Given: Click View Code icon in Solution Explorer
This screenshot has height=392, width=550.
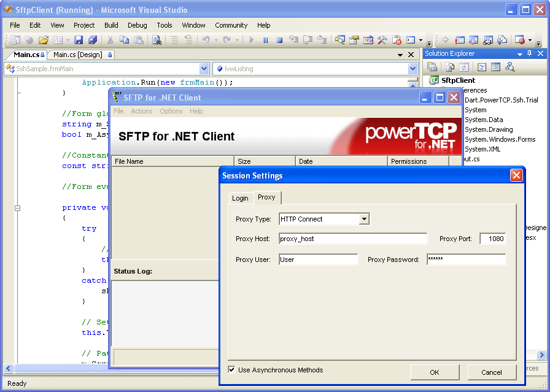Looking at the screenshot, I should point(482,67).
